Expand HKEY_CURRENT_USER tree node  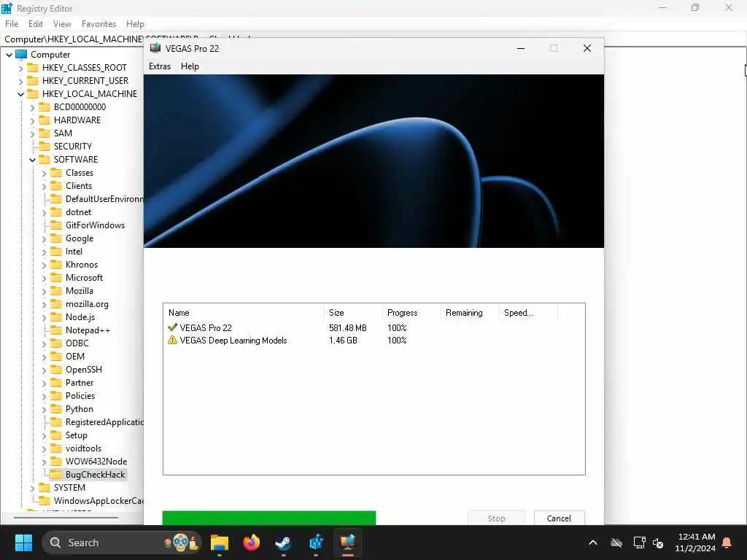(20, 81)
